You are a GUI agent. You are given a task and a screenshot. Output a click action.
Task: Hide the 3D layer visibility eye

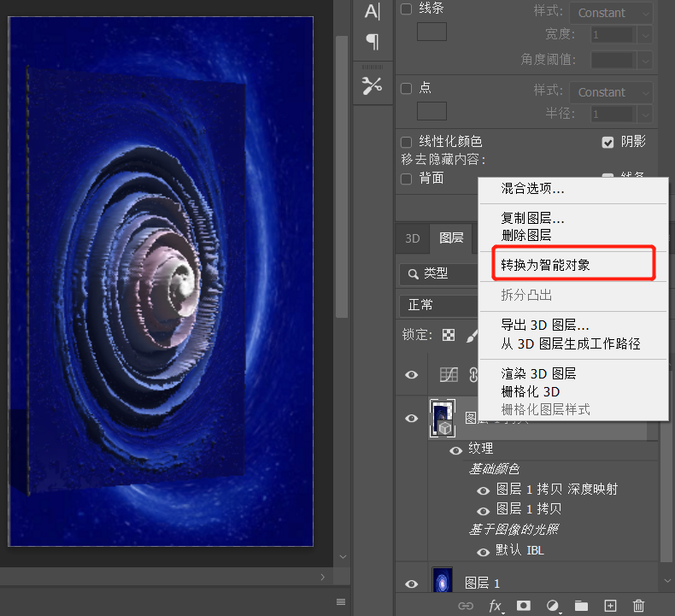click(412, 418)
